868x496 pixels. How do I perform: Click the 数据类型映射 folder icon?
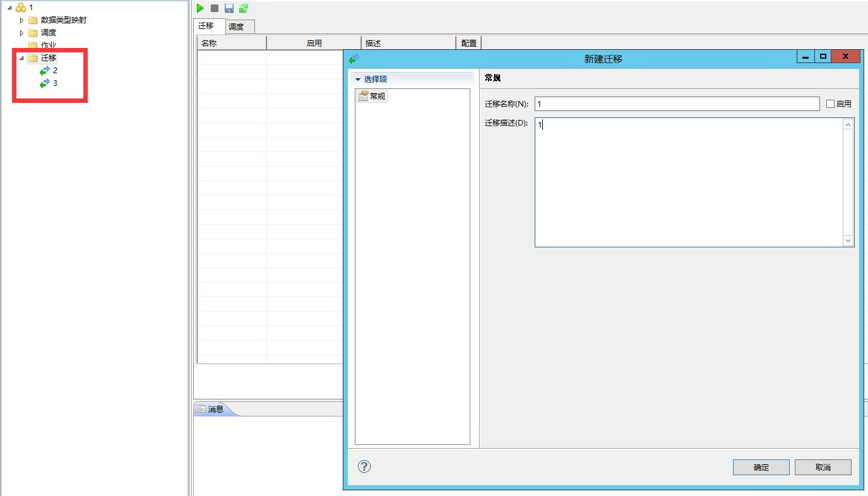click(x=33, y=20)
